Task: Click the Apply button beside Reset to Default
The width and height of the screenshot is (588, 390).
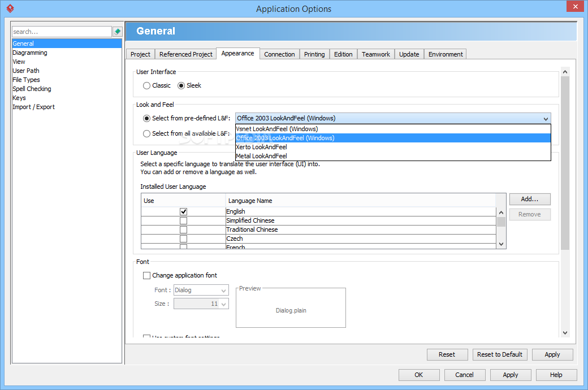Action: point(552,354)
